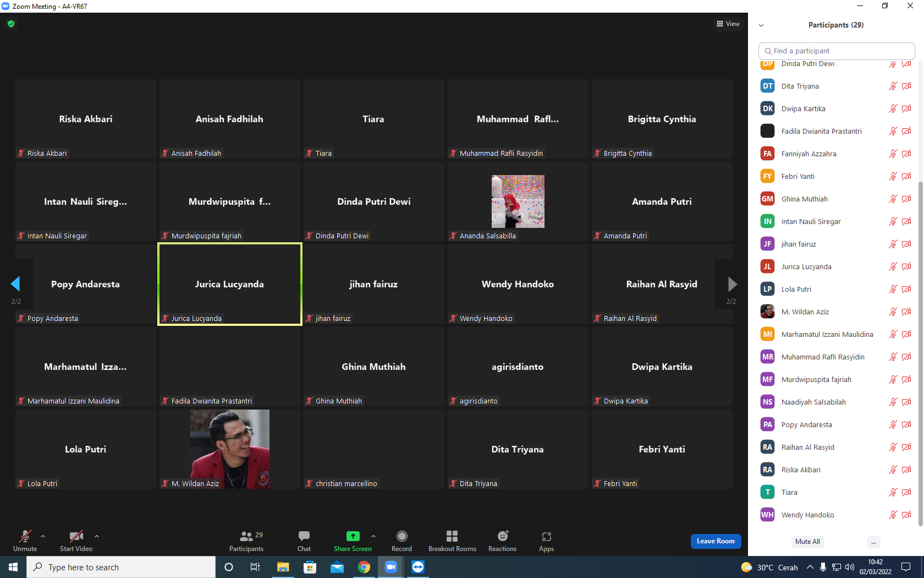
Task: Expand Share Screen options arrow
Action: [x=373, y=536]
